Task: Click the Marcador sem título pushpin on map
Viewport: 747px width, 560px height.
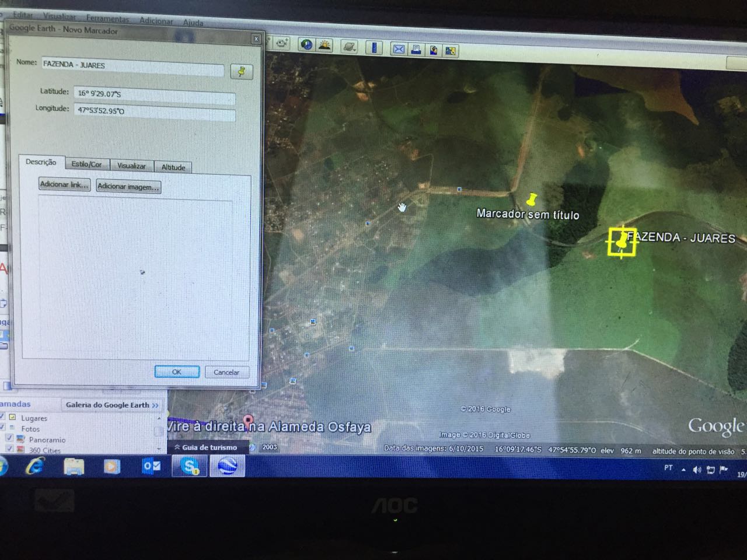Action: pos(530,199)
